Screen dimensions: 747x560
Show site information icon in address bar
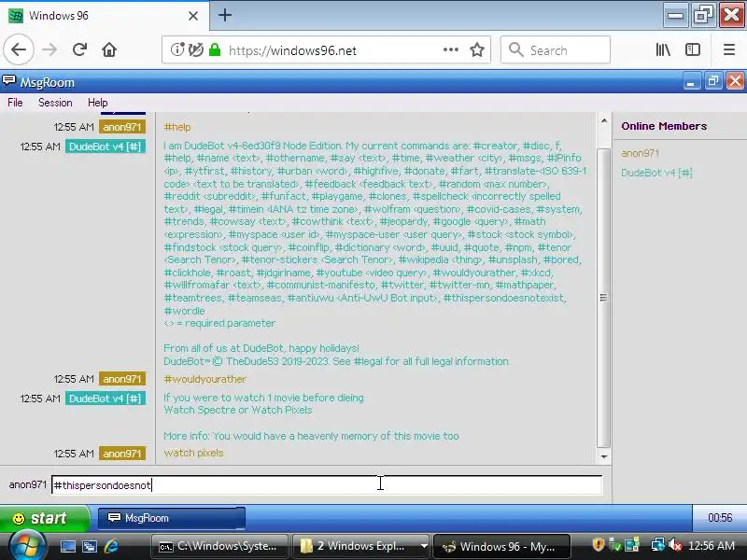point(176,49)
